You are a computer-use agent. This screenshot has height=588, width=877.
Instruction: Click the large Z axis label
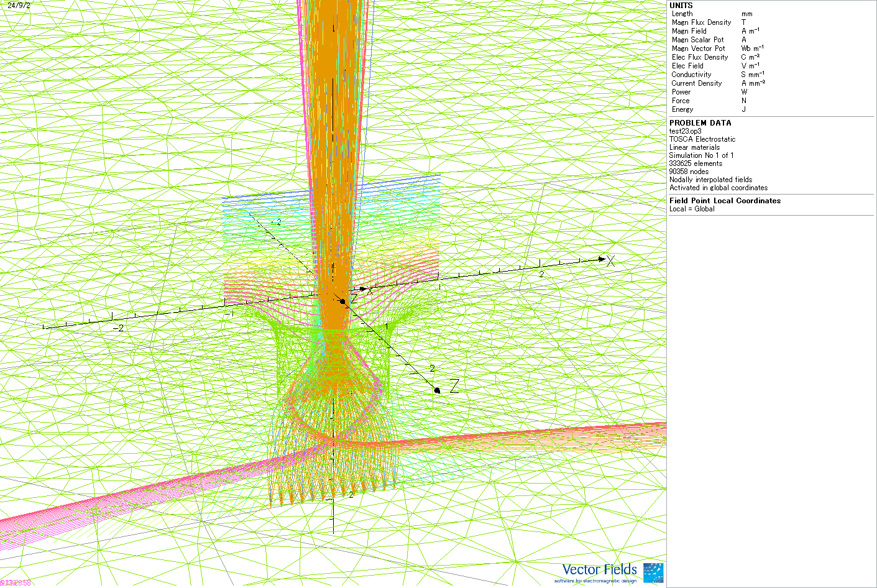click(x=454, y=387)
